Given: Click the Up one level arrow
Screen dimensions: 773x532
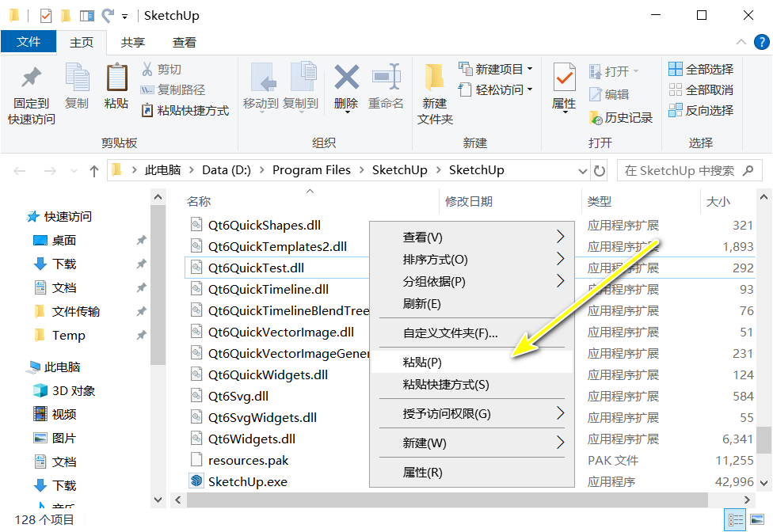Looking at the screenshot, I should pos(93,171).
